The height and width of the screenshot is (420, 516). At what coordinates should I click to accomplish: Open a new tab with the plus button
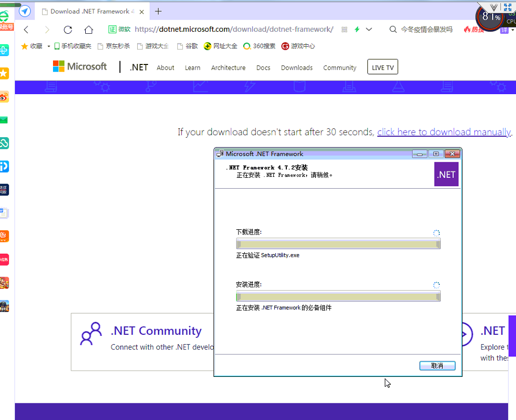[x=158, y=11]
